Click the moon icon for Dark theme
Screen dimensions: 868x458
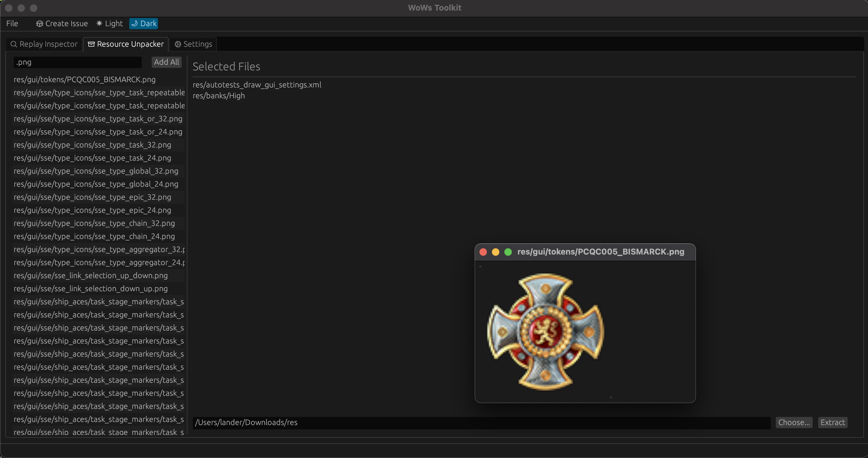coord(134,23)
